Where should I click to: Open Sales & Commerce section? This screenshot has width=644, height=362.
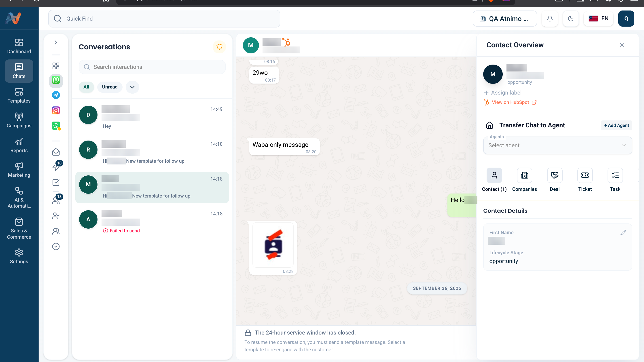click(19, 229)
